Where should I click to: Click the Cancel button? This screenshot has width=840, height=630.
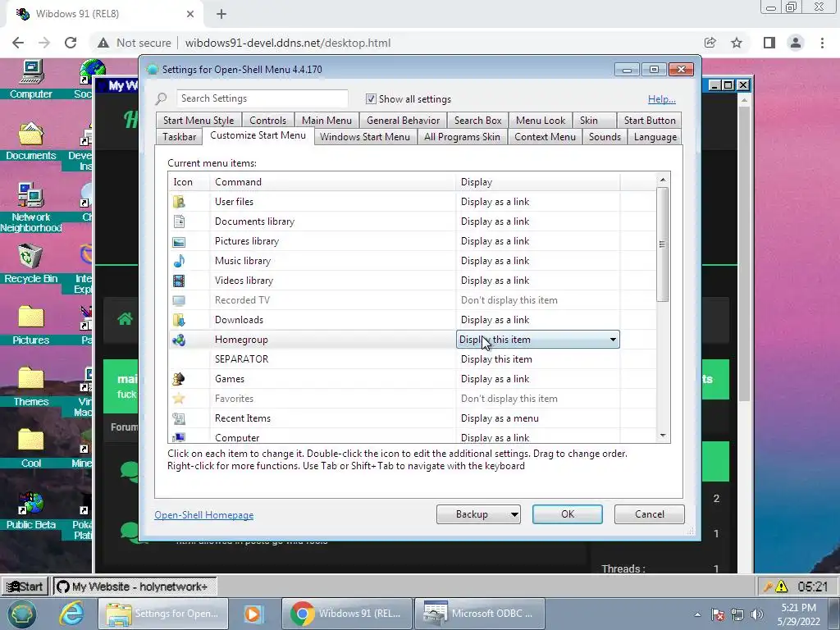[x=650, y=514]
